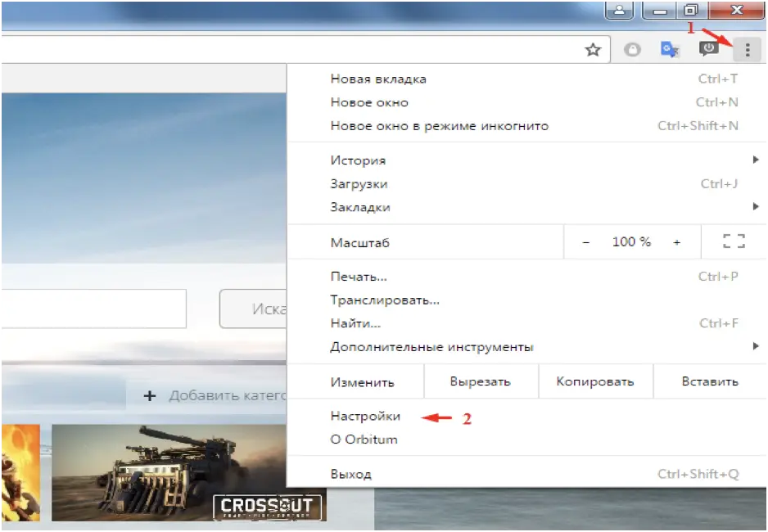Click the 100 % zoom value
Screen dimensions: 768x532
(632, 241)
